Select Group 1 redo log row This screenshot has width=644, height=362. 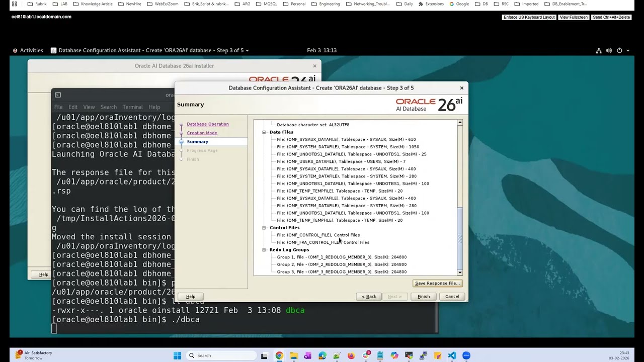click(x=342, y=257)
